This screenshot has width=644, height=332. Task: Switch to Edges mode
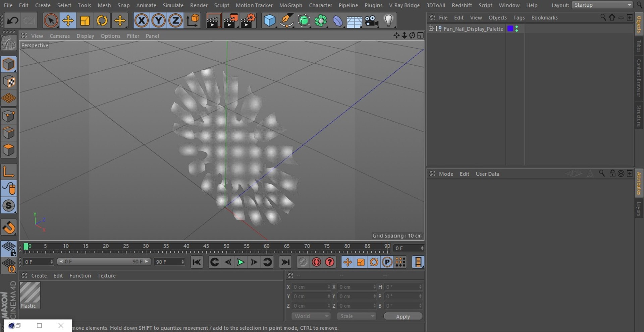pyautogui.click(x=9, y=133)
